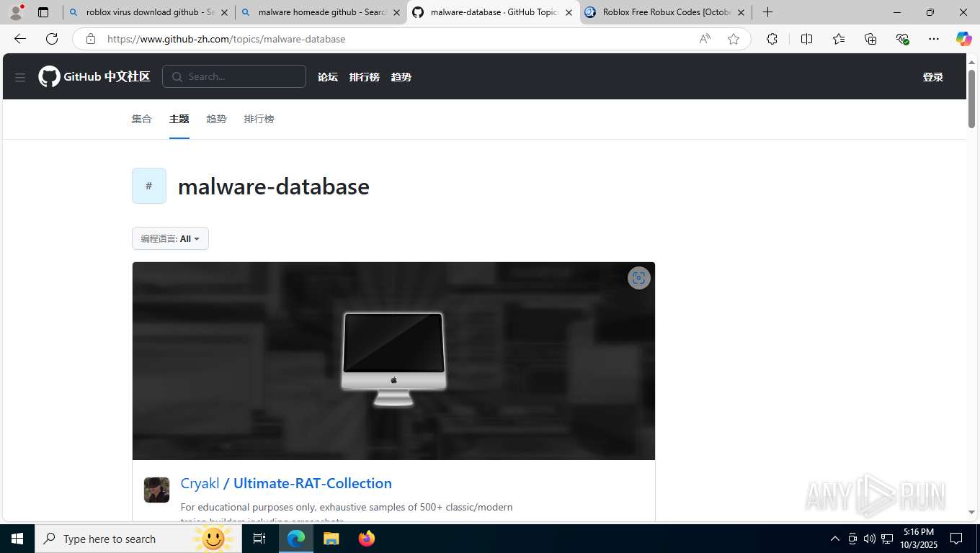Open the Collections icon
Viewport: 980px width, 553px height.
pyautogui.click(x=870, y=39)
